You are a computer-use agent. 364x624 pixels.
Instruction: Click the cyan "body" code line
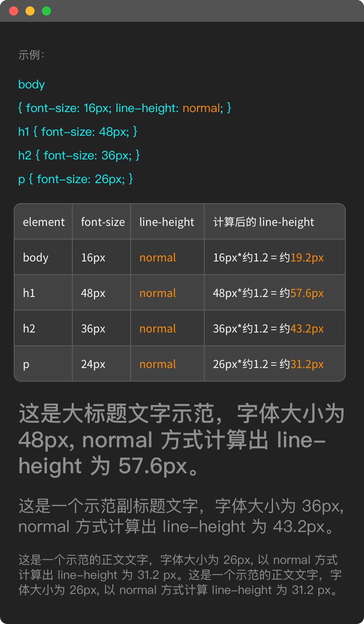click(31, 85)
